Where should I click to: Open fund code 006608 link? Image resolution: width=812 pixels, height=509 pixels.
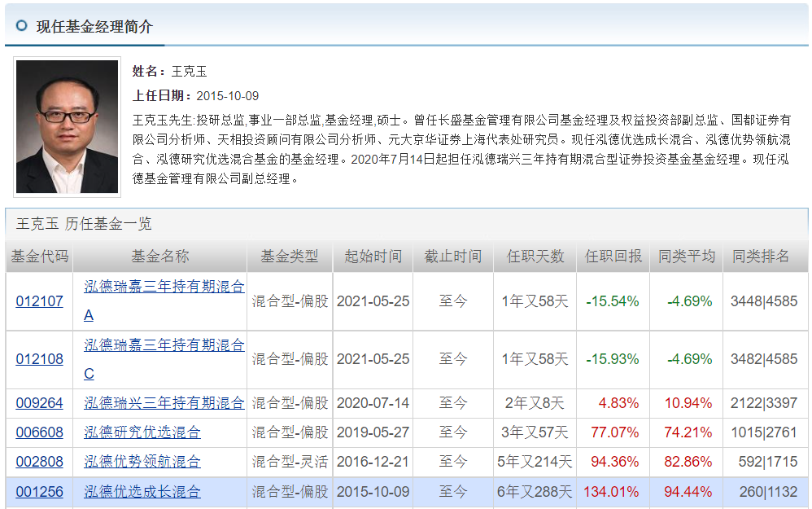(38, 432)
